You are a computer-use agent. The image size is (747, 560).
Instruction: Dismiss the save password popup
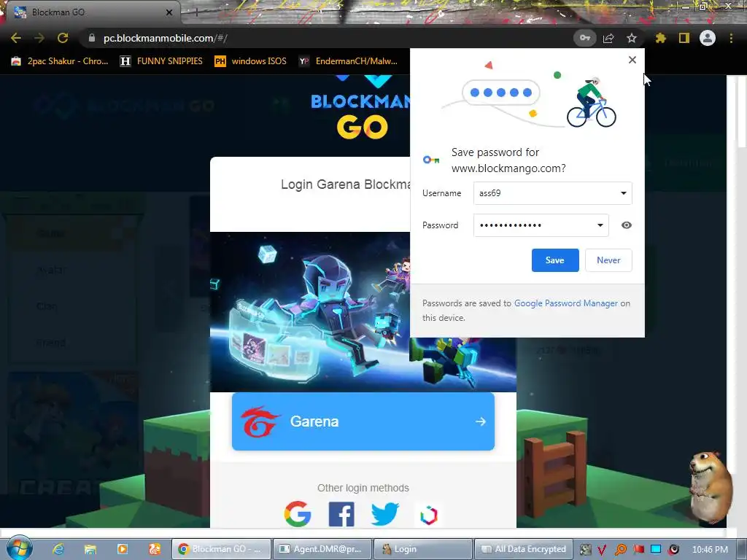pos(632,60)
